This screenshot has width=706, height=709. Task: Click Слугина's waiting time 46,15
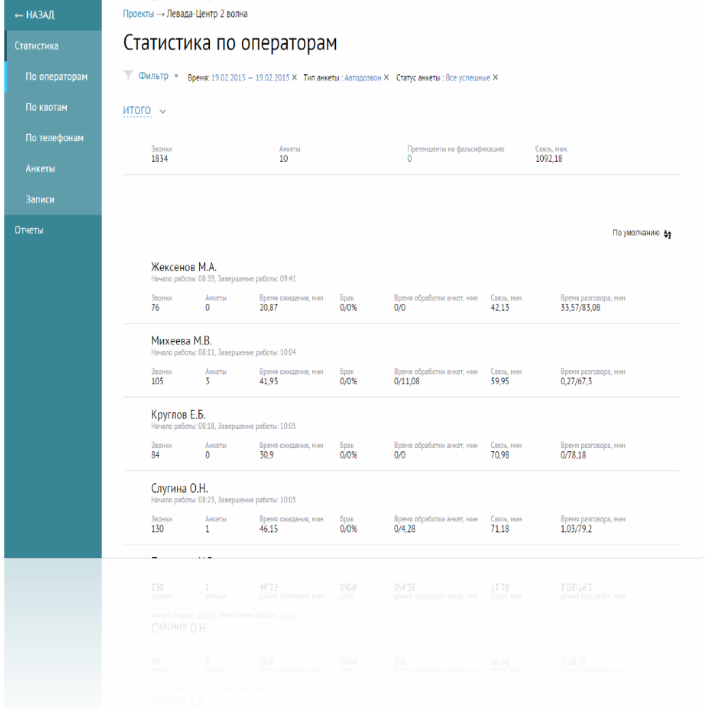(x=269, y=529)
